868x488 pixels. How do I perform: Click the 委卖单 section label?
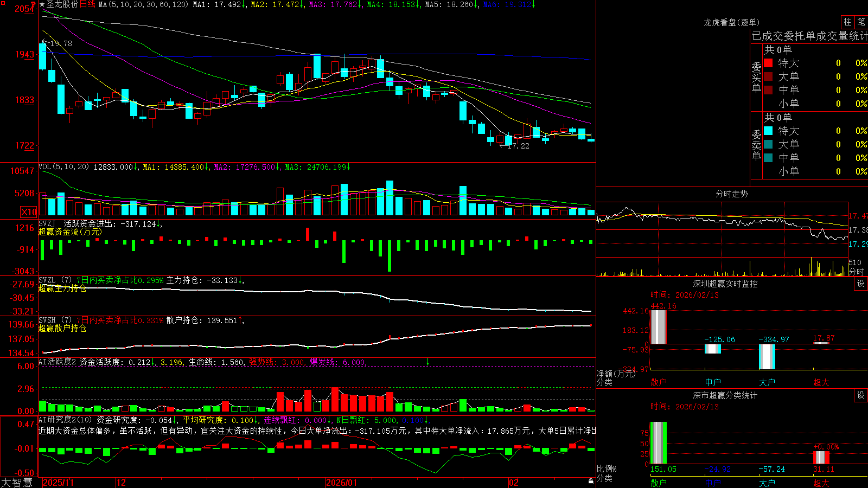pos(756,145)
